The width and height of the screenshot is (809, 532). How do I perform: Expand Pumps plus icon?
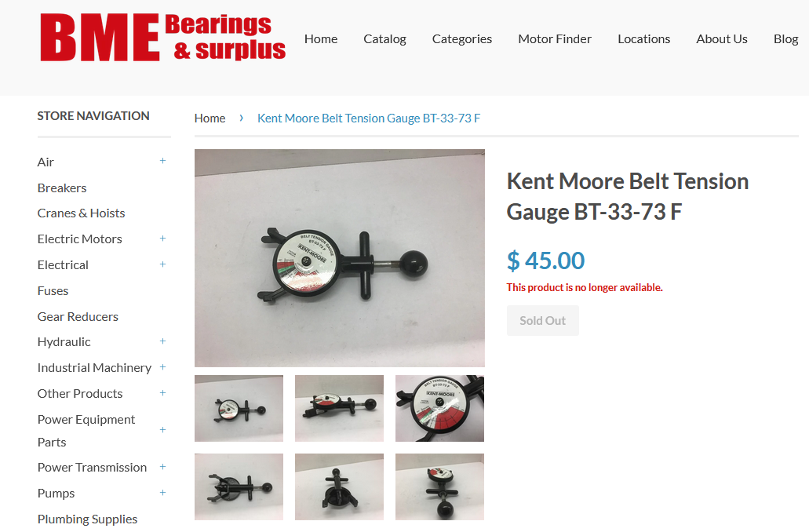pyautogui.click(x=162, y=492)
